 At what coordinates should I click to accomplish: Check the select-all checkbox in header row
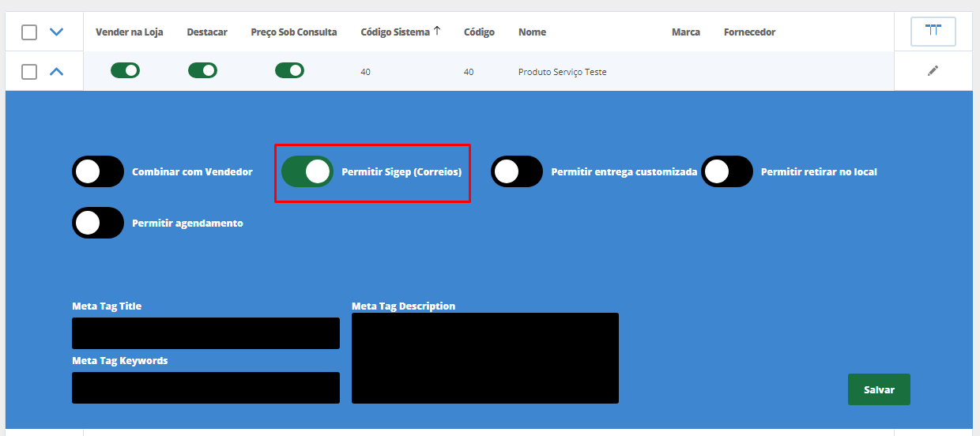coord(29,32)
